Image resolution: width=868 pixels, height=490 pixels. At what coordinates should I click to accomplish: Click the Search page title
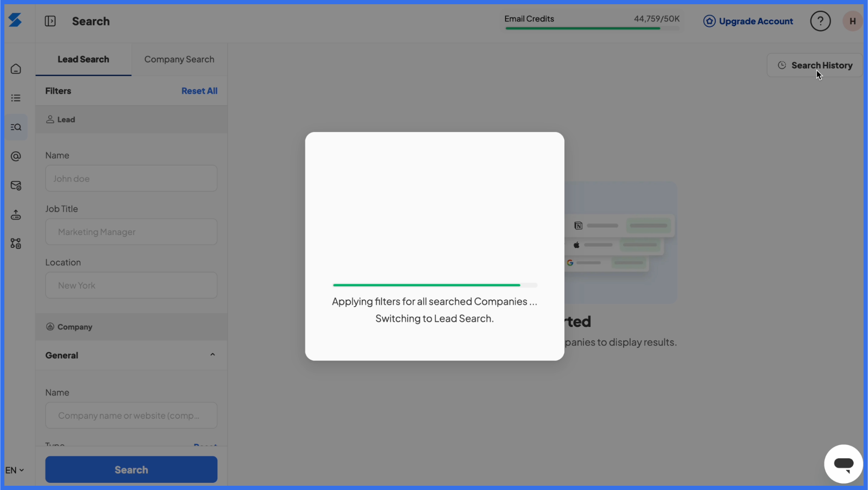point(91,21)
